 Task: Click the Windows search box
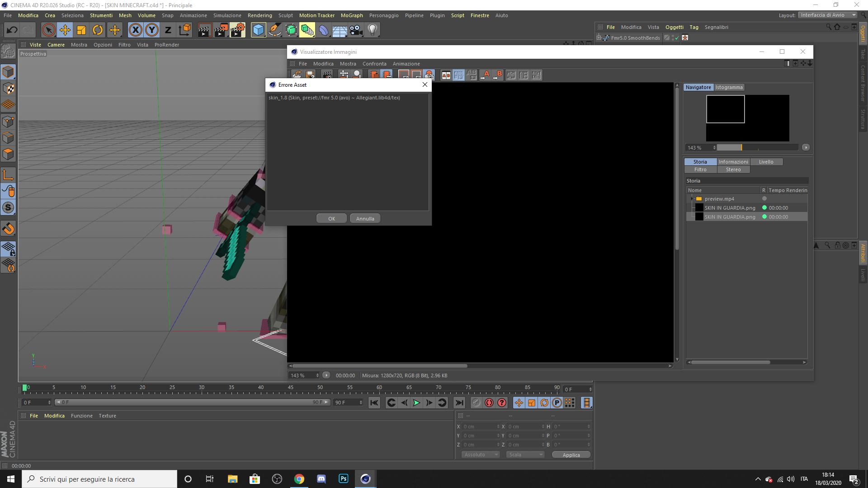tap(99, 479)
